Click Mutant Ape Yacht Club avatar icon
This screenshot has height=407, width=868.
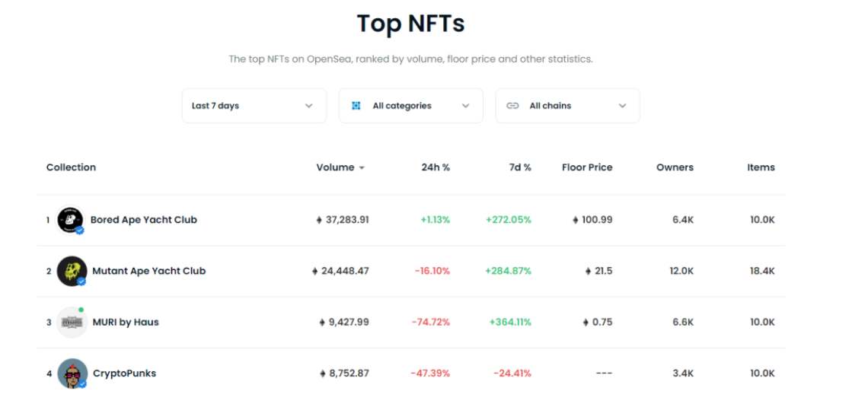click(72, 271)
